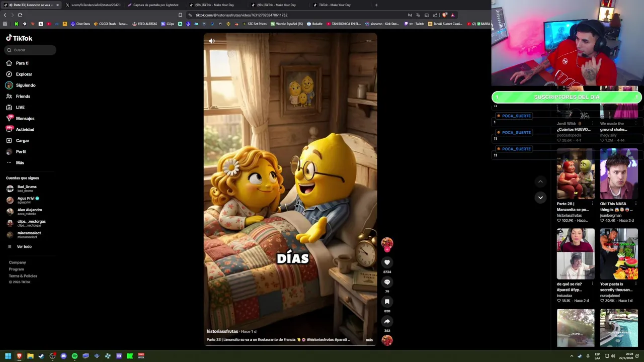644x362 pixels.
Task: Open the Cargar upload page
Action: pos(18,141)
